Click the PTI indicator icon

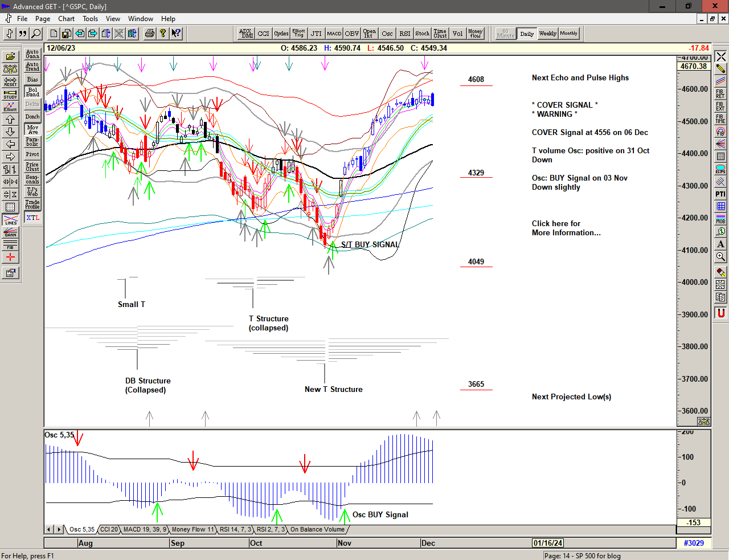tap(720, 194)
